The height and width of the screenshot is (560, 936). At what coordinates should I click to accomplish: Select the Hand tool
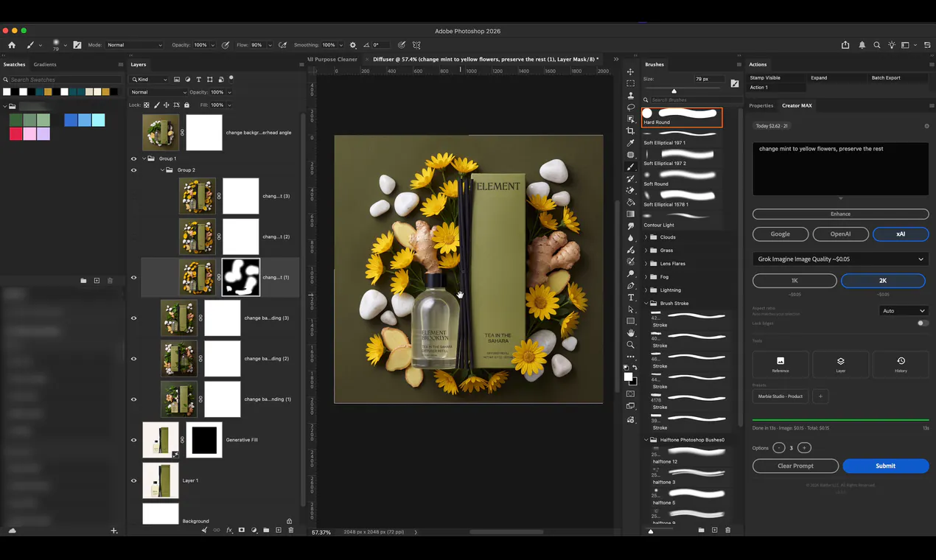click(630, 333)
